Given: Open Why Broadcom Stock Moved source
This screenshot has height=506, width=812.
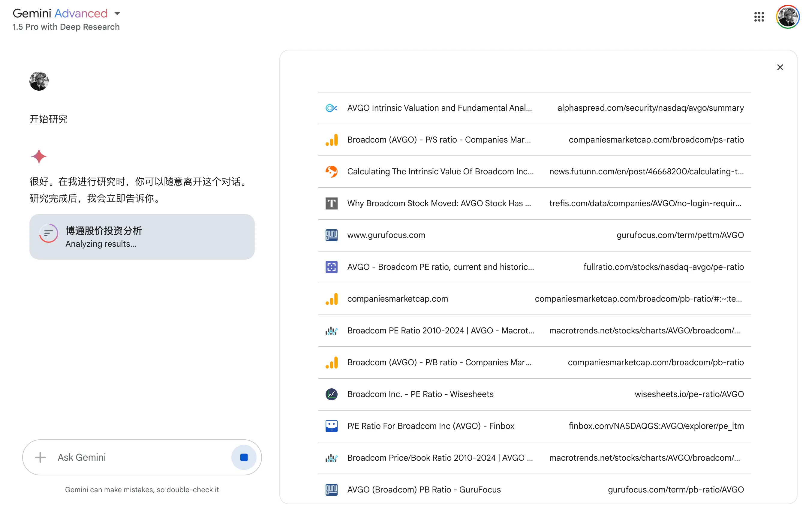Looking at the screenshot, I should coord(439,203).
